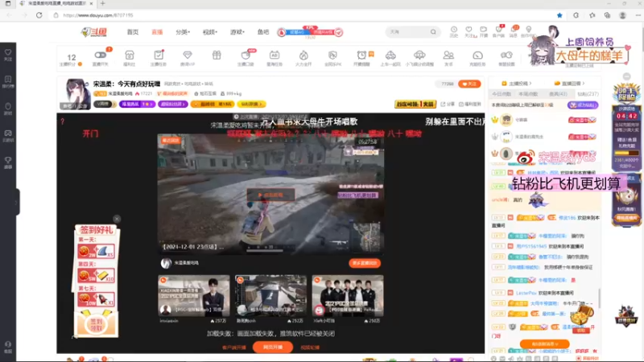Open the gift box icon

[x=217, y=56]
